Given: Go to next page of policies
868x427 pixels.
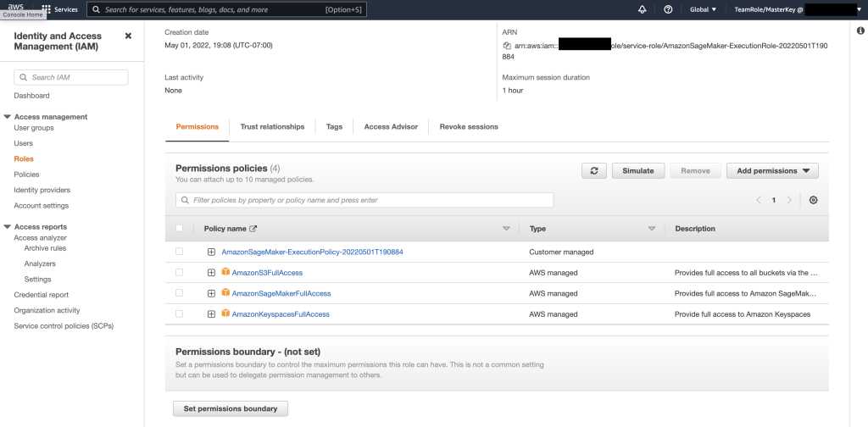Looking at the screenshot, I should pyautogui.click(x=789, y=200).
